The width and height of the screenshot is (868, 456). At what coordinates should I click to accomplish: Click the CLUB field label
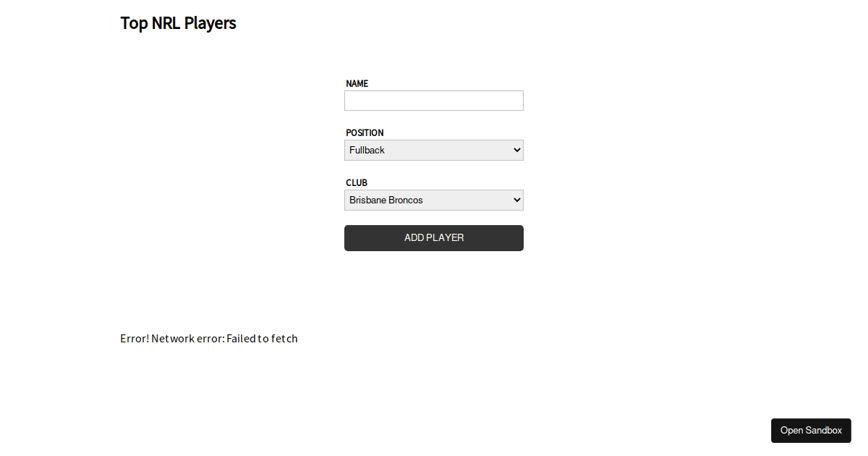click(357, 183)
